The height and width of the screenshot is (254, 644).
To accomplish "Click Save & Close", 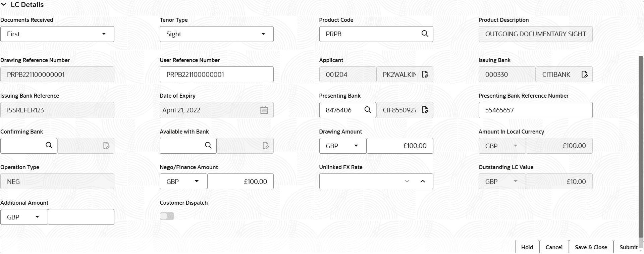I will pyautogui.click(x=591, y=247).
